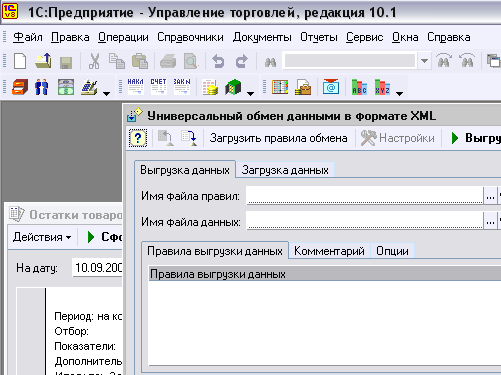This screenshot has width=501, height=375.
Task: Switch to Загрузка данных tab
Action: click(285, 170)
